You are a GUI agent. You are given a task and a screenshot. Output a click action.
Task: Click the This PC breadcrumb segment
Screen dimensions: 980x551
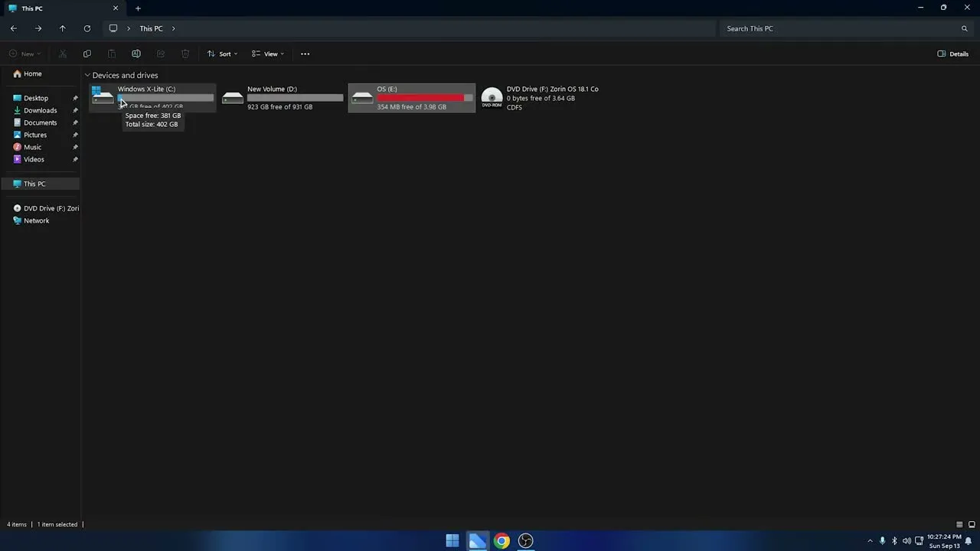pyautogui.click(x=151, y=28)
